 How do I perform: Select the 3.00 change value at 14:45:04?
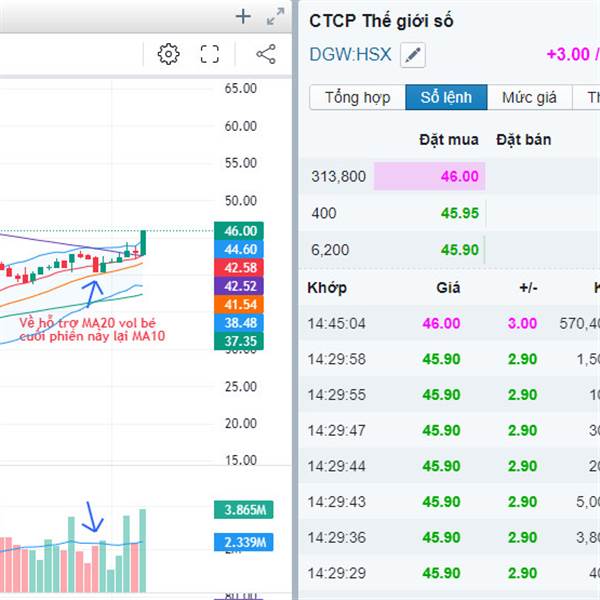click(522, 323)
